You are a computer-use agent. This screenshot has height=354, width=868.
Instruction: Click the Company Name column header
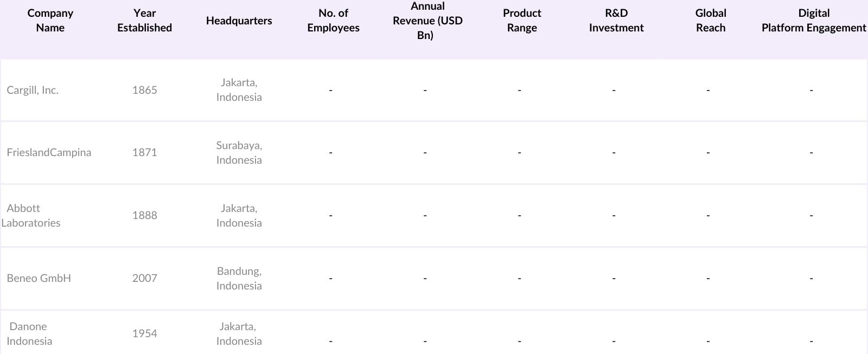point(50,21)
